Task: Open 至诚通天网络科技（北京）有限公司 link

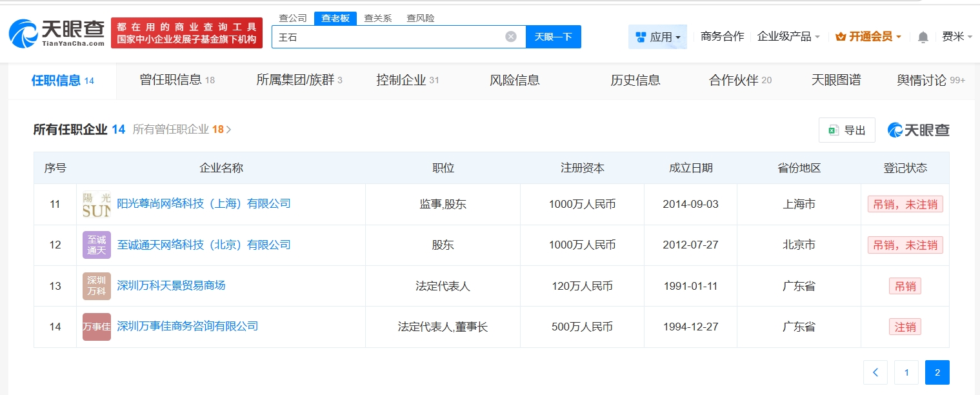Action: point(204,245)
